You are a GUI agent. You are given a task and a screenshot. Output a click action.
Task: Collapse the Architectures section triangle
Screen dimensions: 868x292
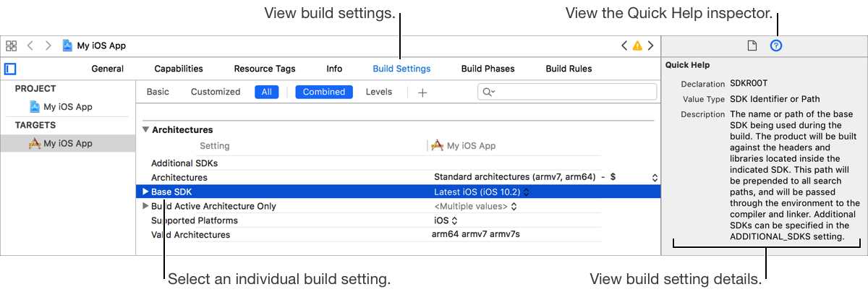(x=146, y=130)
